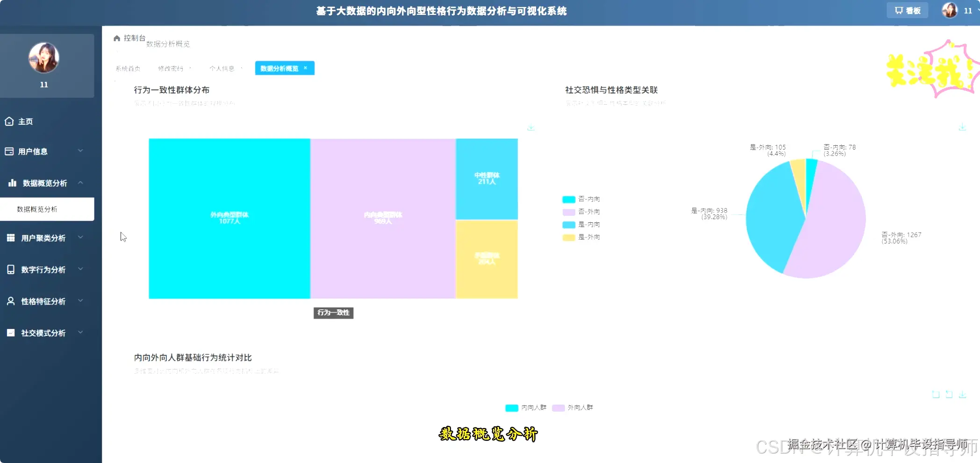Viewport: 980px width, 463px height.
Task: Expand the 性格特征分析 chevron
Action: pyautogui.click(x=80, y=301)
